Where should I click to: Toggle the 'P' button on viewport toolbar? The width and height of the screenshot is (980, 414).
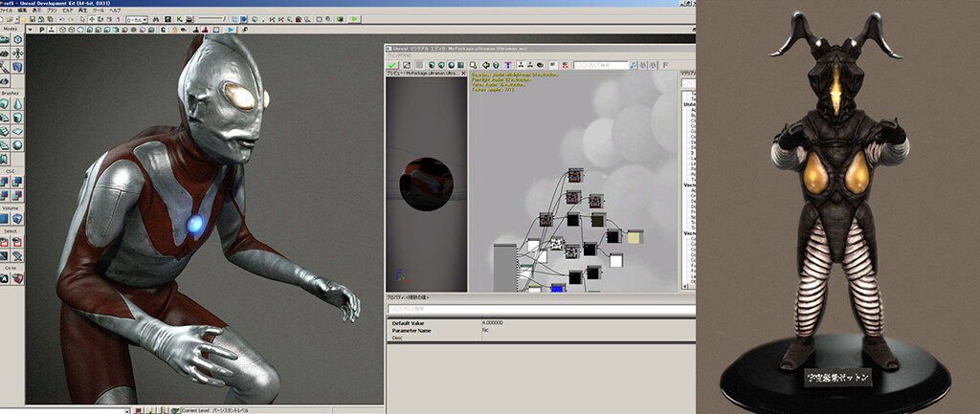[42, 30]
